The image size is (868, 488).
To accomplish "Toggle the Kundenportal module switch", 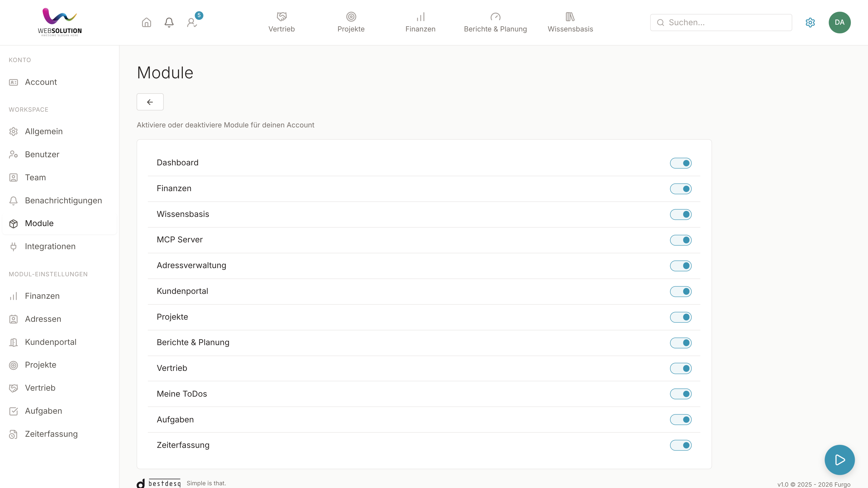I will tap(681, 291).
